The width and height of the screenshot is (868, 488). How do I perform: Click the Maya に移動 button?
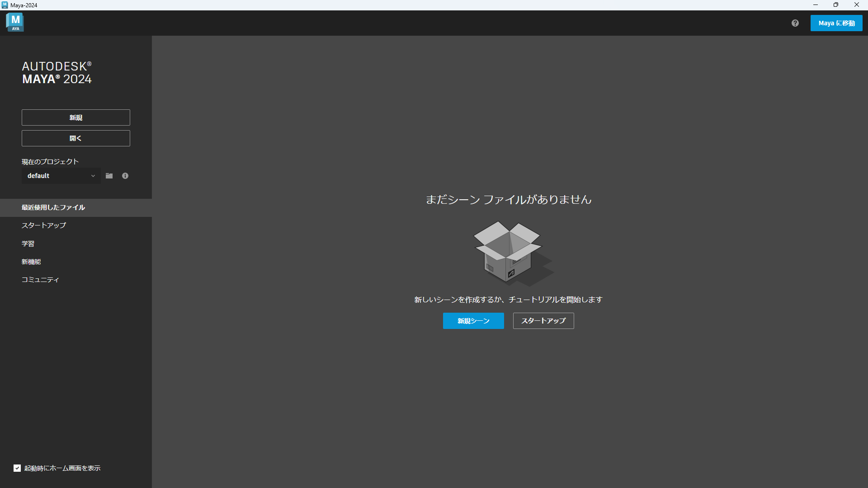(x=836, y=23)
